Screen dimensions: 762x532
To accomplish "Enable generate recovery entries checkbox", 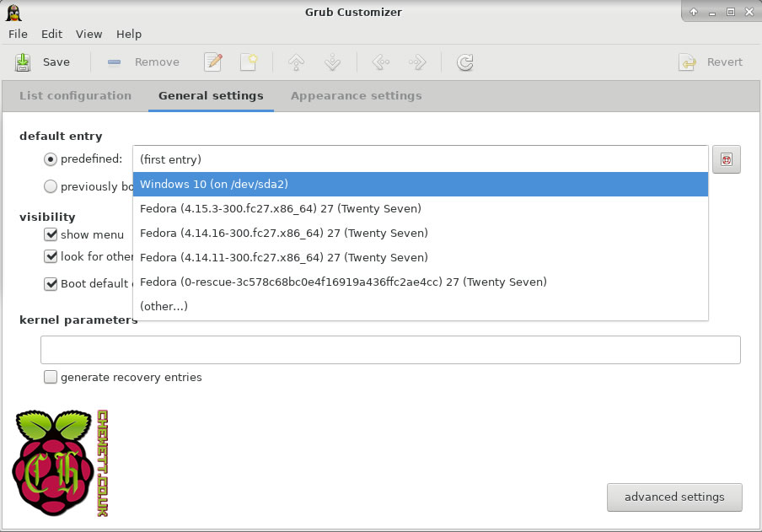I will 51,377.
